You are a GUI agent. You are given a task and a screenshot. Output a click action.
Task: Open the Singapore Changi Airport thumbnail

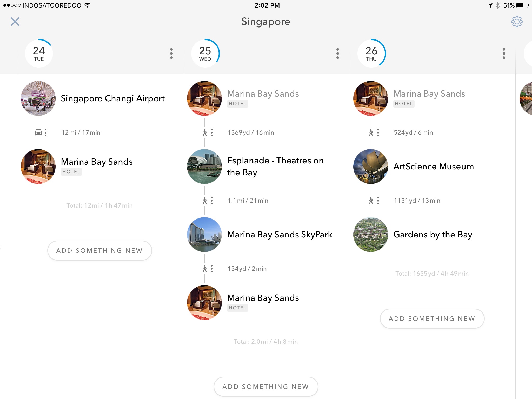38,98
